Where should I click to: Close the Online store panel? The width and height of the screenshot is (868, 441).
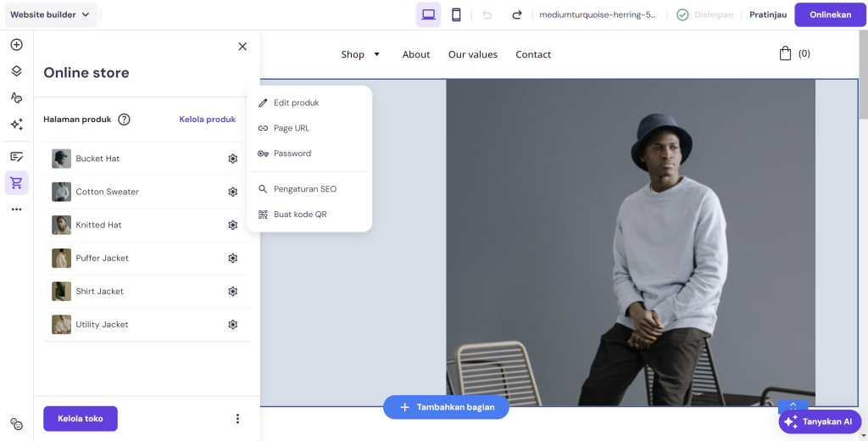(x=242, y=47)
